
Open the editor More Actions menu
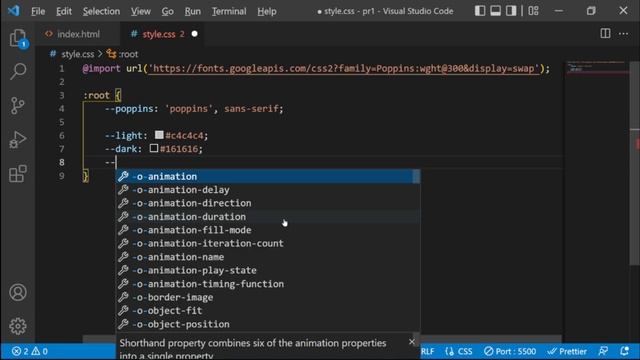point(623,33)
